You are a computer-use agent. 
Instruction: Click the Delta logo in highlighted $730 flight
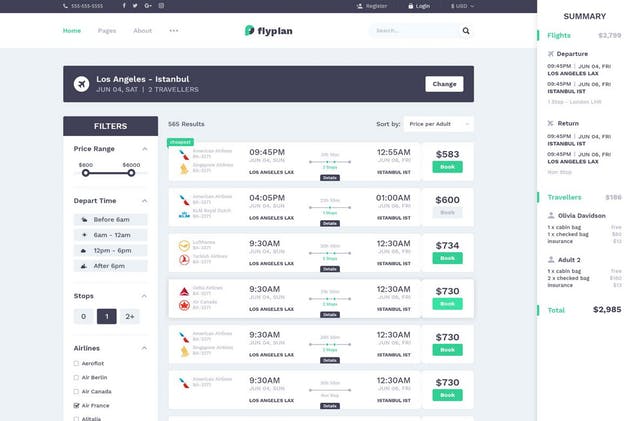[x=184, y=291]
